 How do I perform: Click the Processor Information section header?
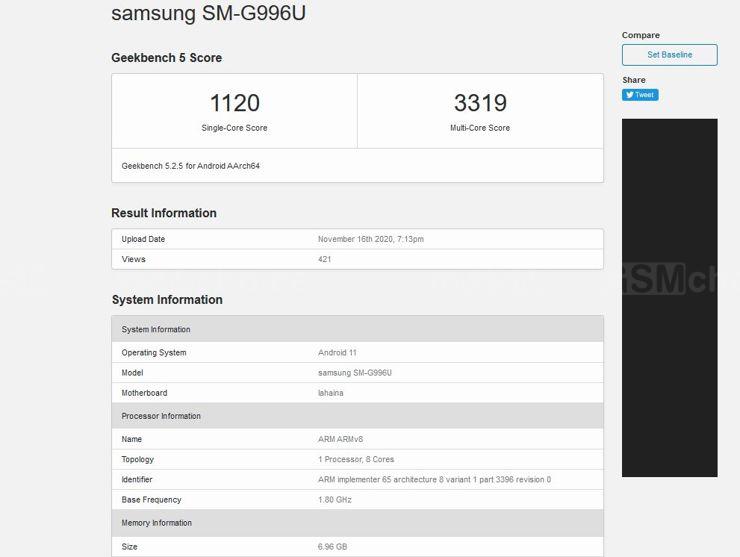357,416
